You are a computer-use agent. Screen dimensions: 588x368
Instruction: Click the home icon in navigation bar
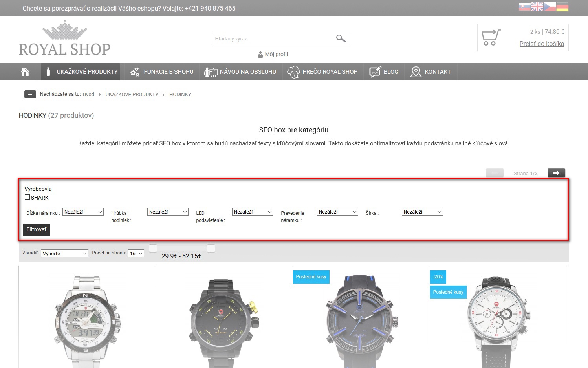point(26,72)
